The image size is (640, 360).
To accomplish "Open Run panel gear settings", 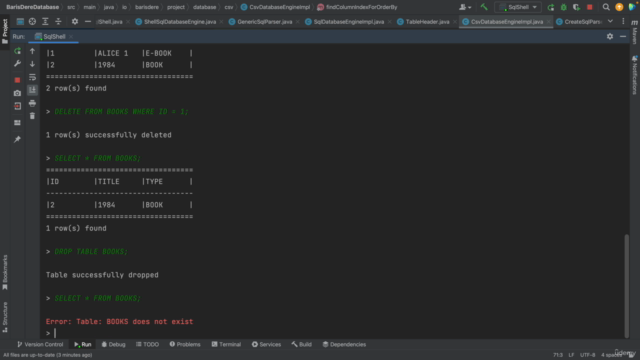I will [x=610, y=36].
